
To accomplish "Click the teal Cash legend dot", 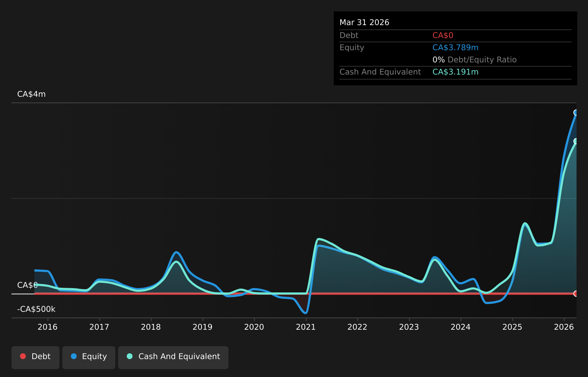I will [130, 356].
